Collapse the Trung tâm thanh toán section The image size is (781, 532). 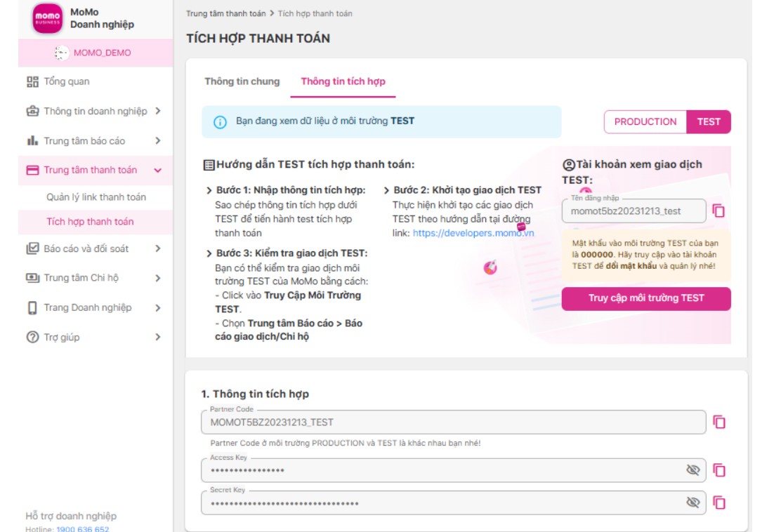pyautogui.click(x=158, y=171)
